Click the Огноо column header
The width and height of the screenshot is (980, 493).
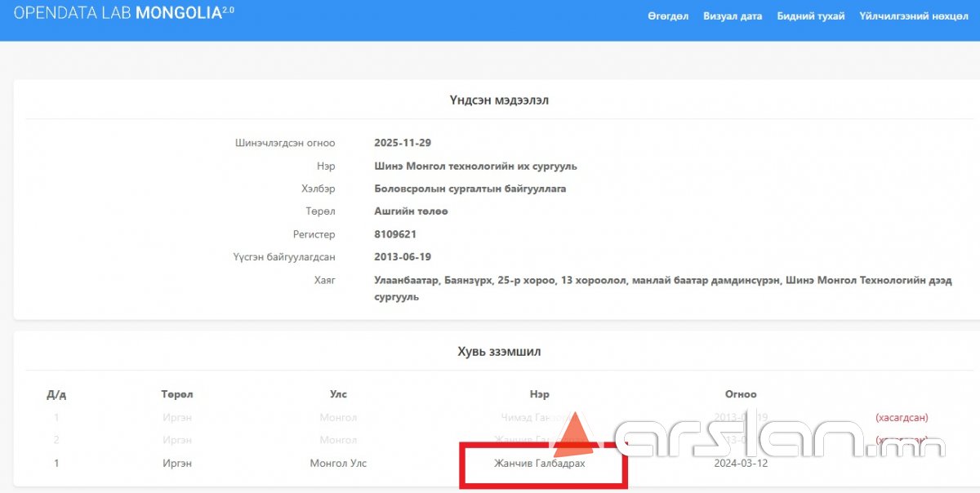coord(741,394)
